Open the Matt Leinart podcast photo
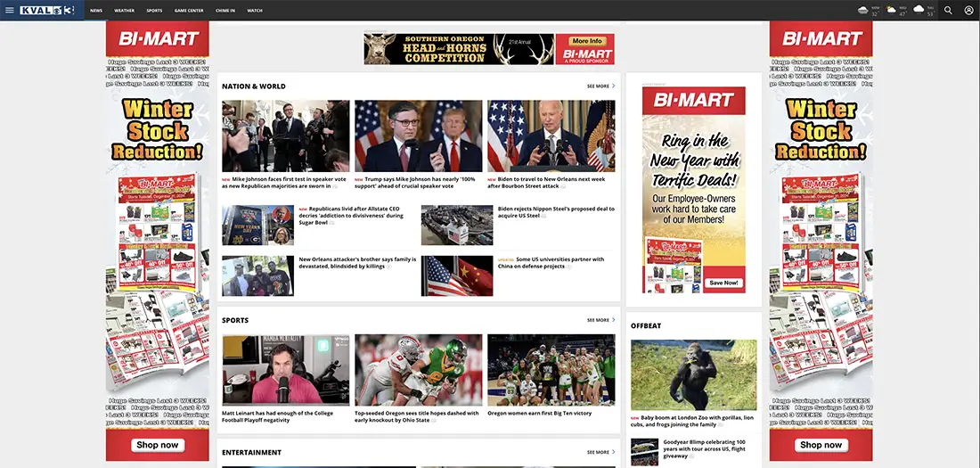The image size is (980, 468). point(286,370)
